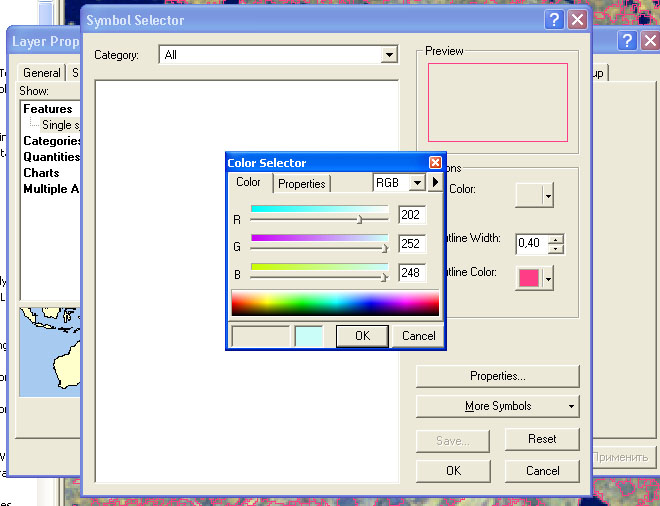Select Quantities in Layer Properties list
The height and width of the screenshot is (506, 660).
tap(51, 157)
